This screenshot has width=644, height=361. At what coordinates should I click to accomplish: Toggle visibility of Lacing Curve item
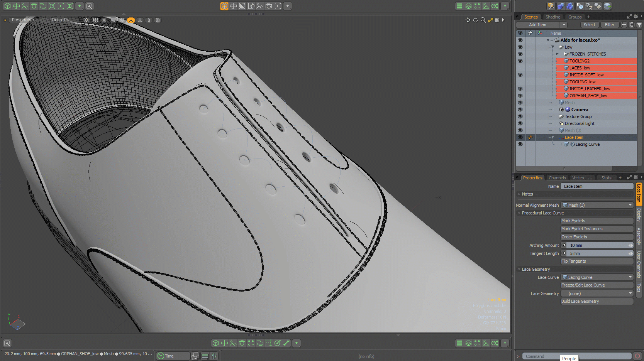pos(520,144)
